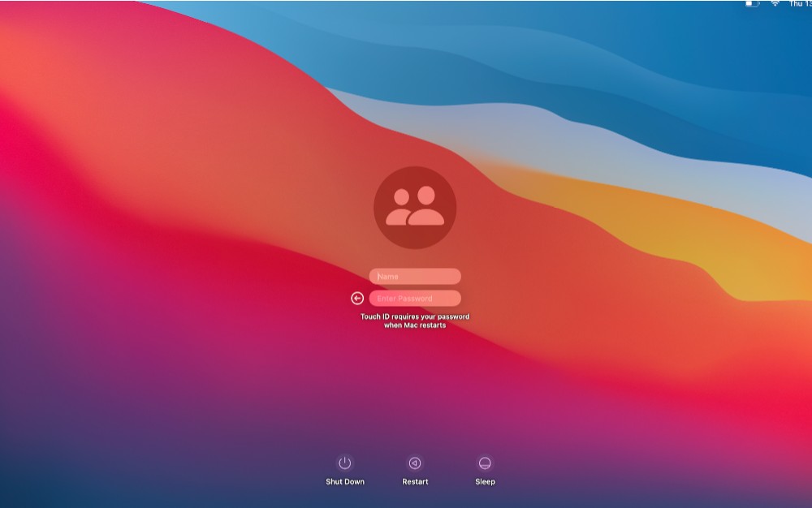Click inside the Name input field

[415, 276]
